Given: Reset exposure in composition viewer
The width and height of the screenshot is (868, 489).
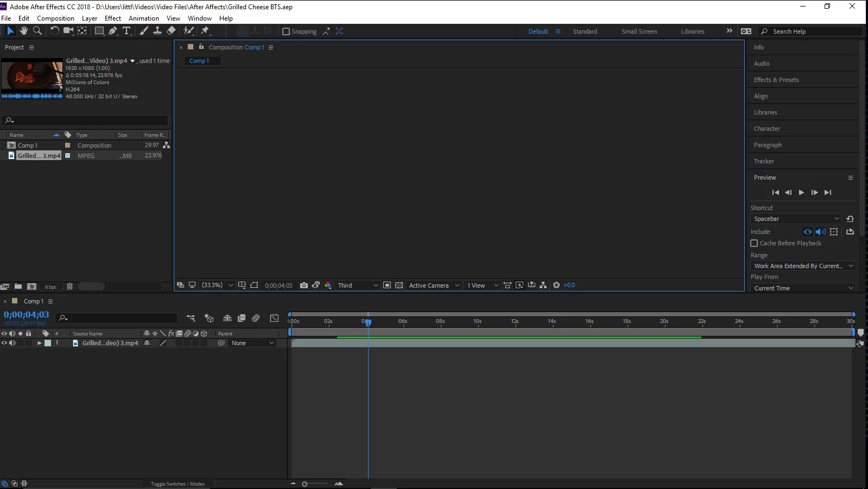Looking at the screenshot, I should (556, 285).
